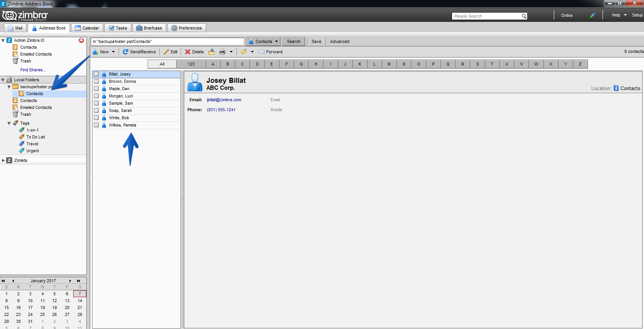Open the New contact dropdown arrow

point(113,52)
